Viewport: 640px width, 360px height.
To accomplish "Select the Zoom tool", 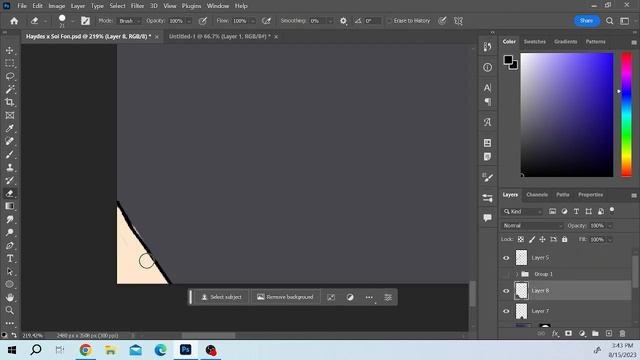I will [10, 311].
